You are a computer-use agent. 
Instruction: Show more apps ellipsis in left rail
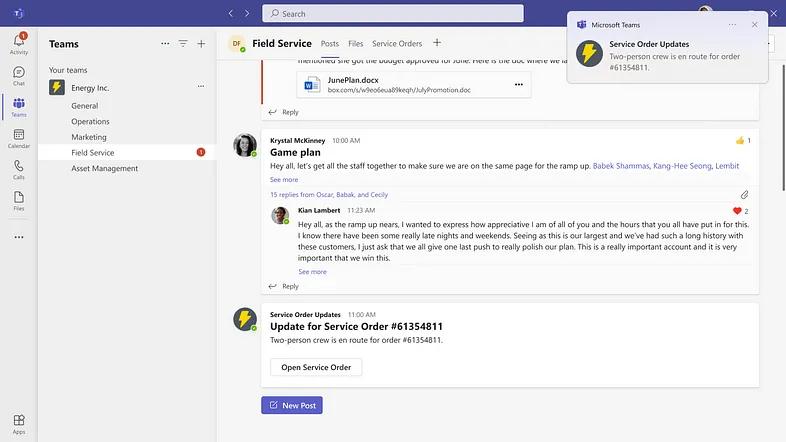tap(19, 237)
